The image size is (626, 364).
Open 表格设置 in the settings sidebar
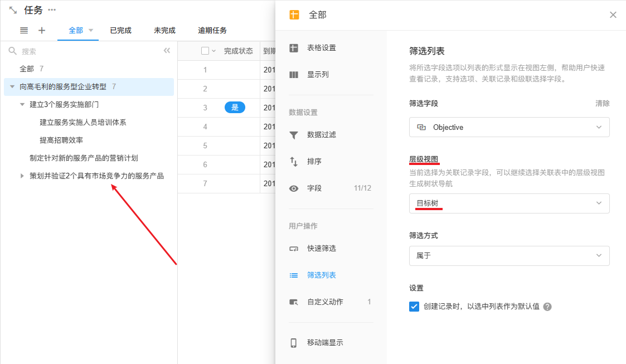321,48
